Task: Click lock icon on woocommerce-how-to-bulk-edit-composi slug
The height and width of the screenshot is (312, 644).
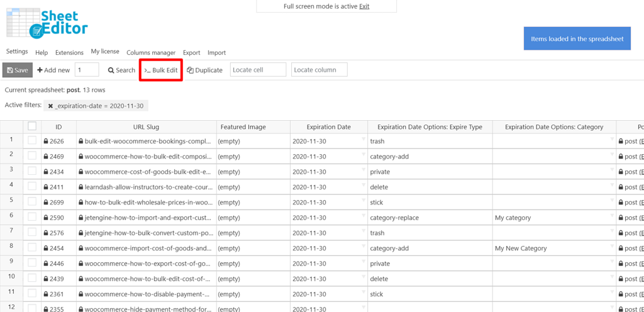Action: pos(81,157)
